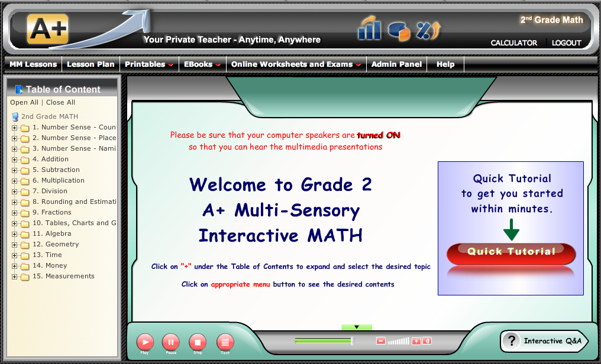The height and width of the screenshot is (364, 601).
Task: Click the folder icon beside 12. Geometry
Action: (25, 245)
